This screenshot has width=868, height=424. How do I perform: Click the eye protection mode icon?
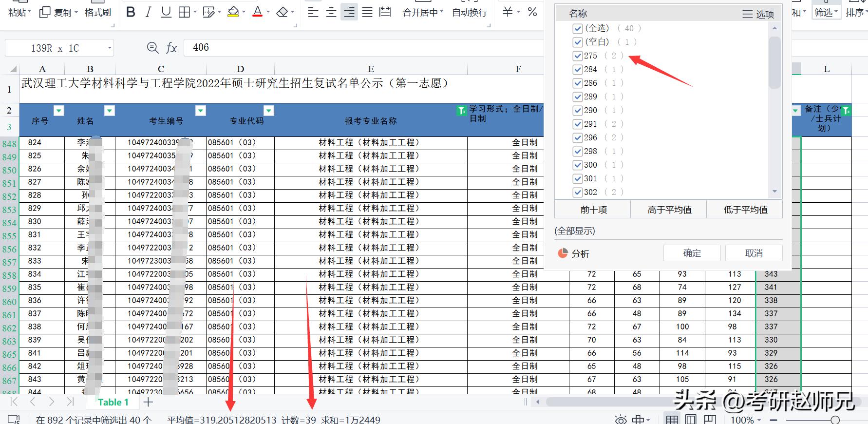click(621, 420)
